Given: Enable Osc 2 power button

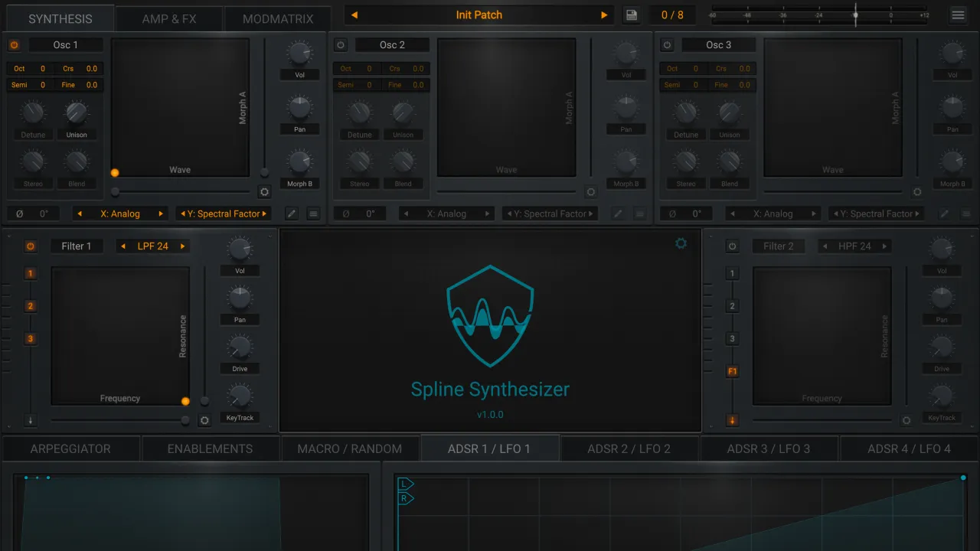Looking at the screenshot, I should [341, 45].
